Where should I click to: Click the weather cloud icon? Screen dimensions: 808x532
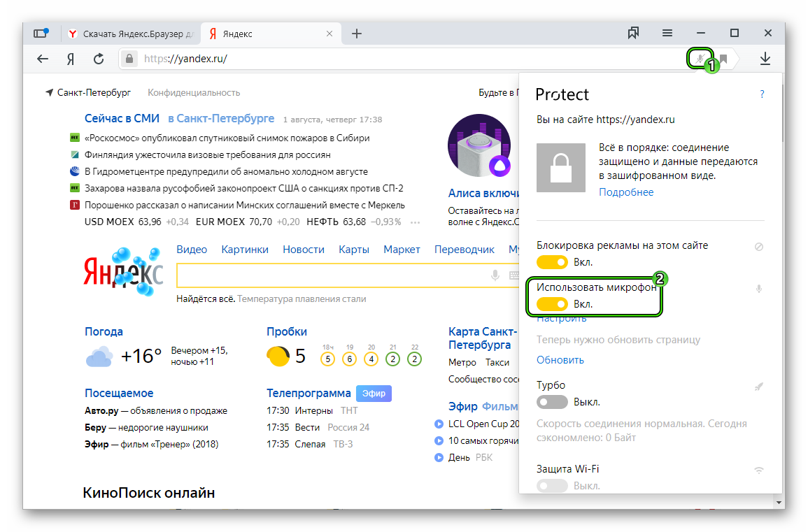(x=99, y=357)
